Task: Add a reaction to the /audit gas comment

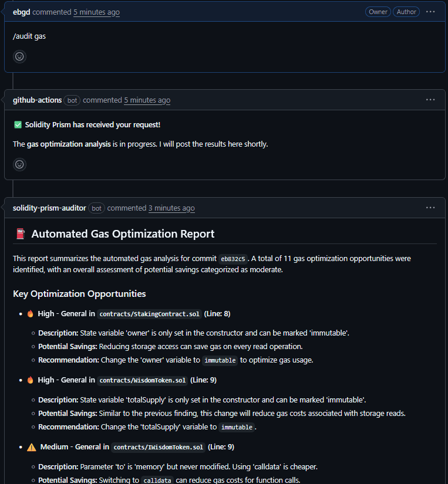Action: [x=19, y=56]
